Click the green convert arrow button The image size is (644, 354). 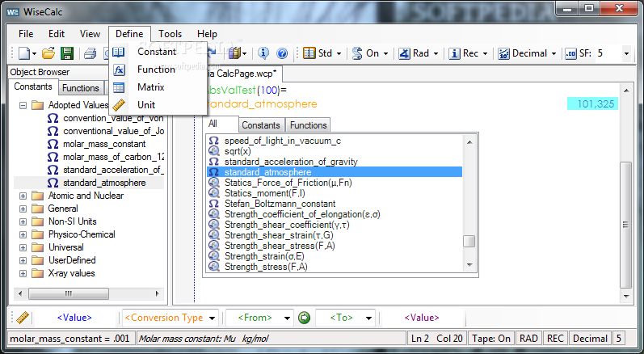[x=304, y=318]
